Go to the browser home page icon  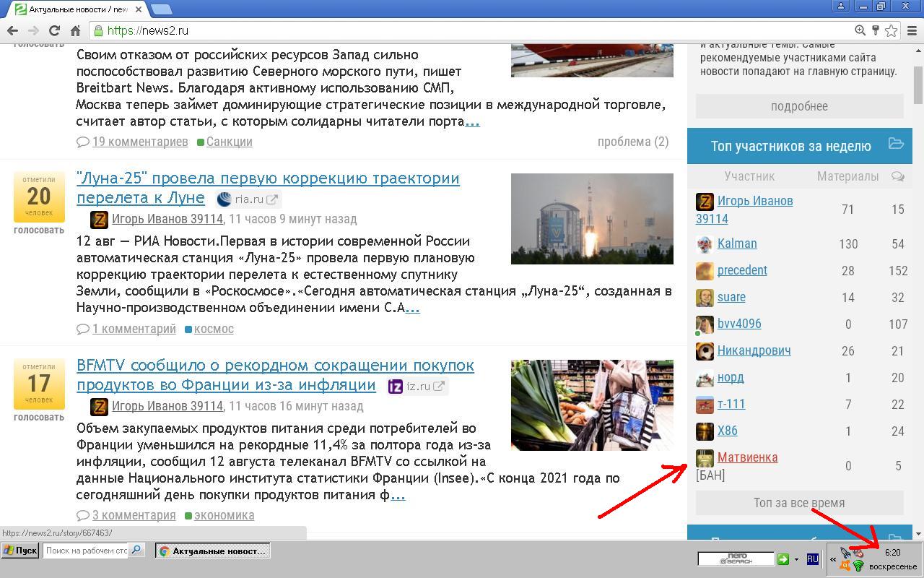point(75,30)
